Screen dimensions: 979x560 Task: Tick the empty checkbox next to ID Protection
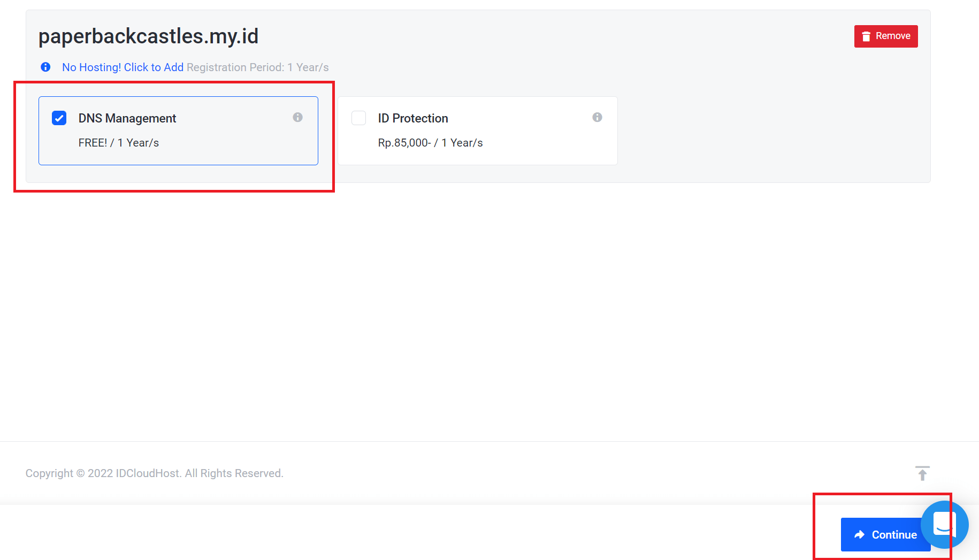(x=358, y=118)
